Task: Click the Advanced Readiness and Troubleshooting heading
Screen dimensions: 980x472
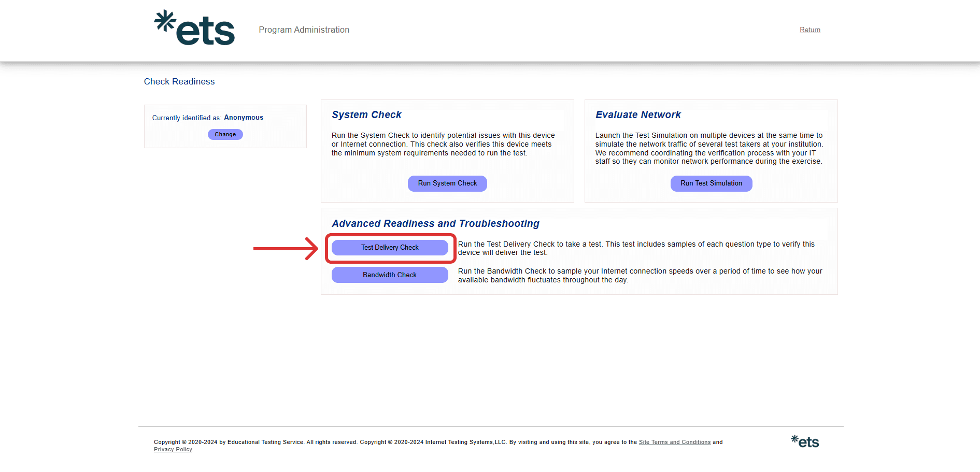Action: click(435, 224)
